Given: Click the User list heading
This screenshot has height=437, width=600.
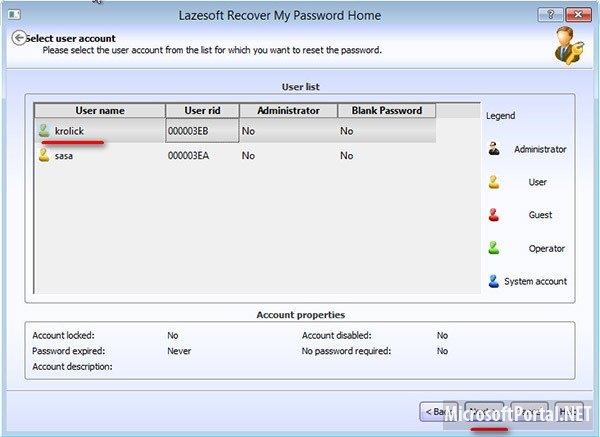Looking at the screenshot, I should tap(301, 87).
